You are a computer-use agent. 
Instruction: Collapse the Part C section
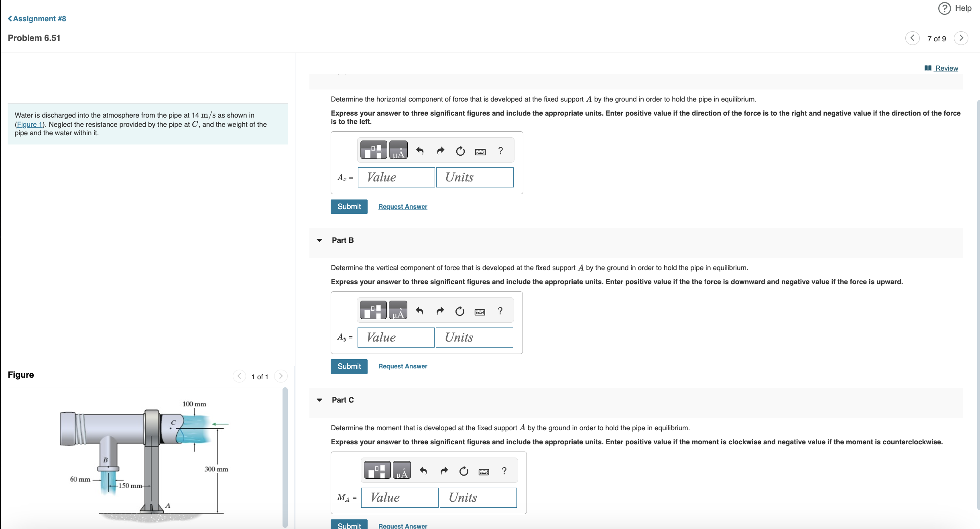(319, 400)
